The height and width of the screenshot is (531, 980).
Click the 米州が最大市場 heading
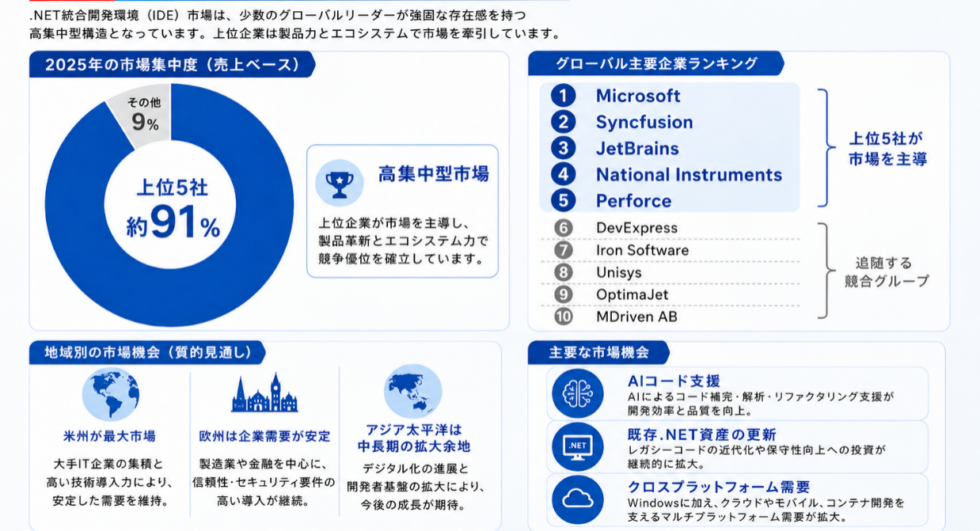109,436
